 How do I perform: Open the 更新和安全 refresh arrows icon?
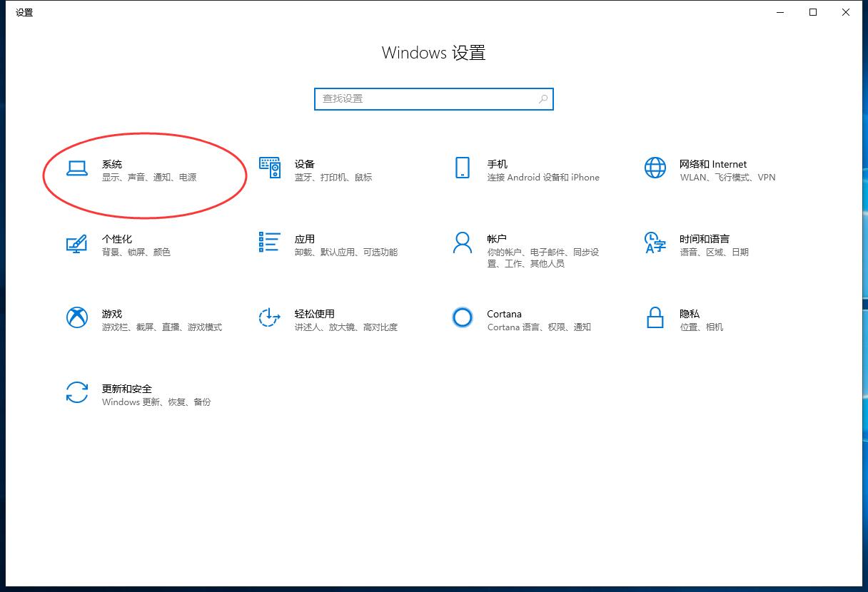76,392
